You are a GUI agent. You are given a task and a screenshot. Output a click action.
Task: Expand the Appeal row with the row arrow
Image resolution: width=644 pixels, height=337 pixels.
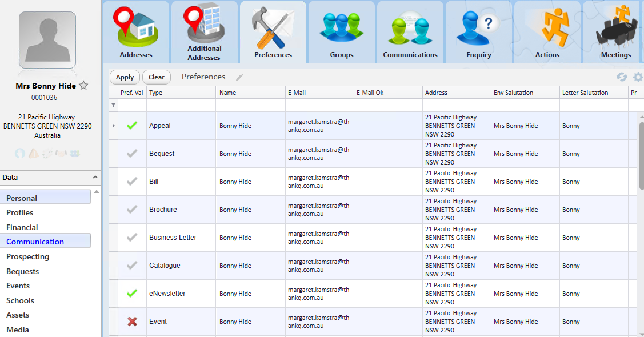pyautogui.click(x=113, y=125)
